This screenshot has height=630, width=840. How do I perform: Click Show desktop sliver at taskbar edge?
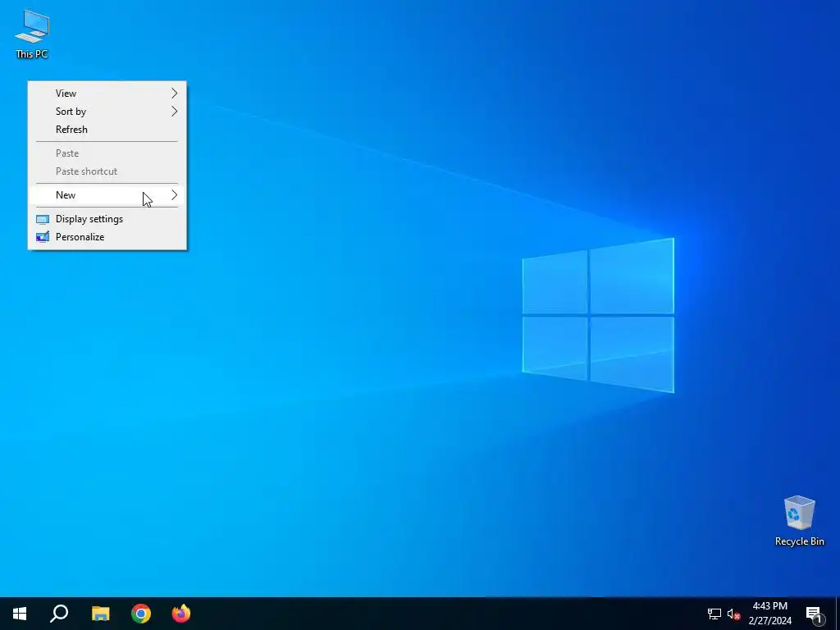838,614
